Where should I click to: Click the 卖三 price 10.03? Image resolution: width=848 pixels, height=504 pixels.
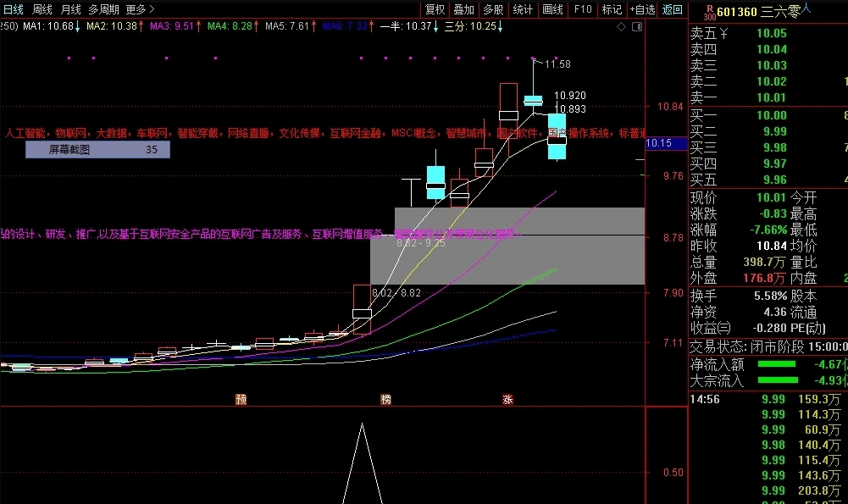[771, 65]
